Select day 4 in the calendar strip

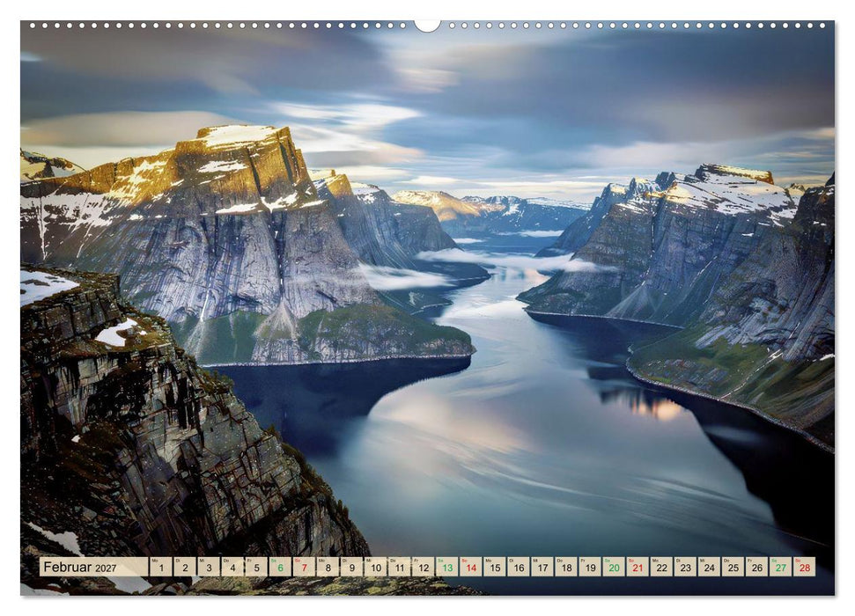(x=232, y=567)
